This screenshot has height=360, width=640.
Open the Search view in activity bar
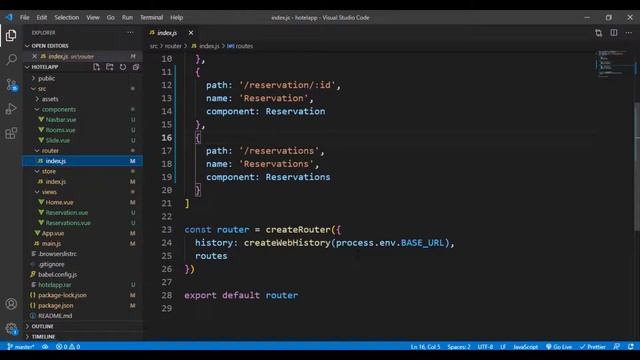(x=11, y=60)
